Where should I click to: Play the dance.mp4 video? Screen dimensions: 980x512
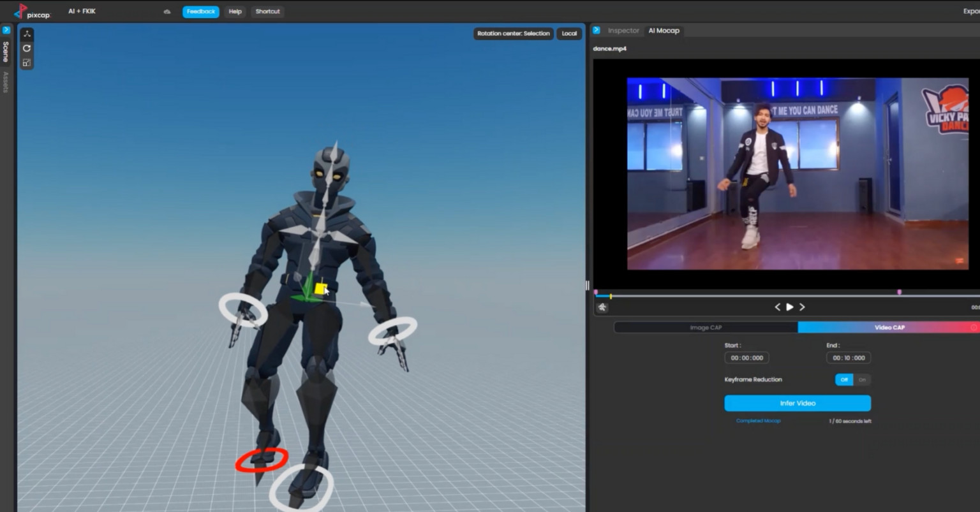pyautogui.click(x=790, y=307)
